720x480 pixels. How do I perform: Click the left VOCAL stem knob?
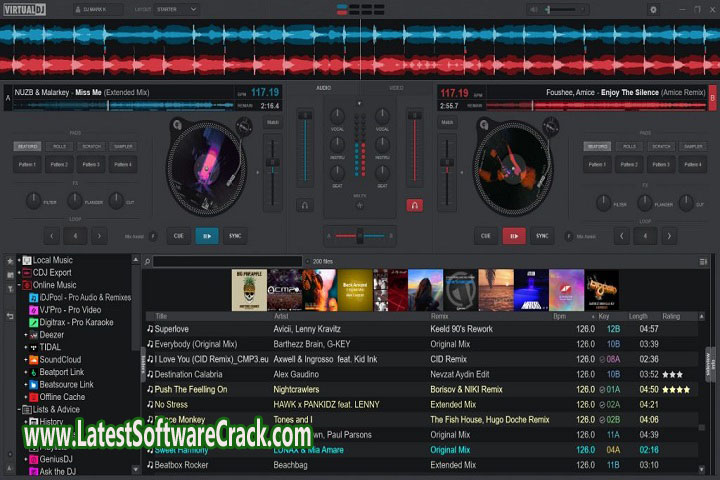338,116
